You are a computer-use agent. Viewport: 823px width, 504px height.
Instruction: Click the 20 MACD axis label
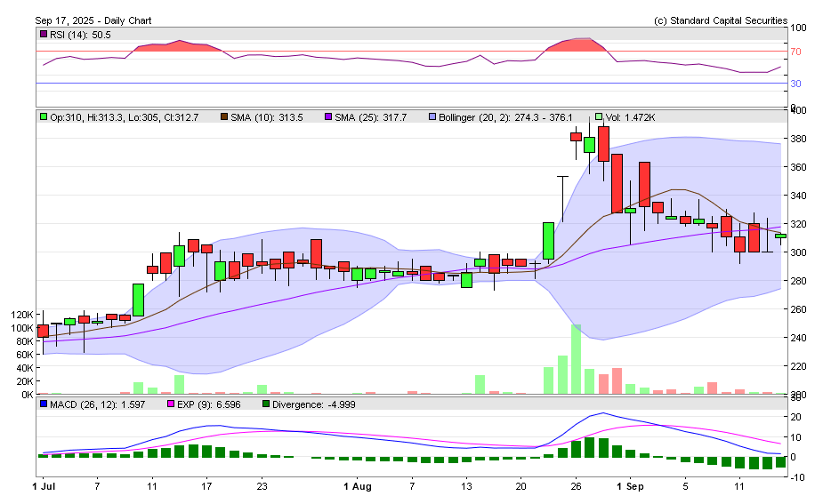click(795, 418)
